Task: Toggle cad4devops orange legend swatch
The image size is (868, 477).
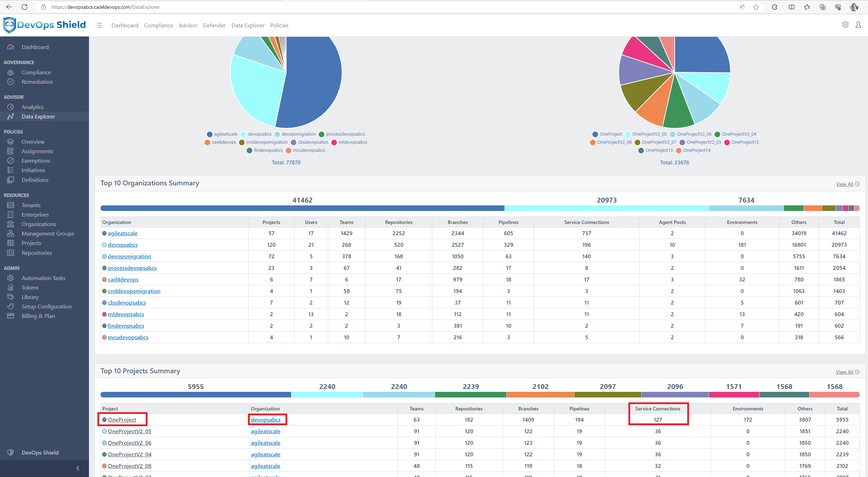Action: 207,142
